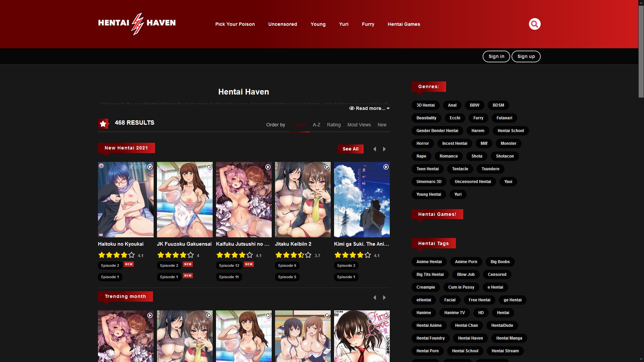Open Episode 6 of Jitaku Keibiin 2
644x362 pixels.
click(x=287, y=265)
